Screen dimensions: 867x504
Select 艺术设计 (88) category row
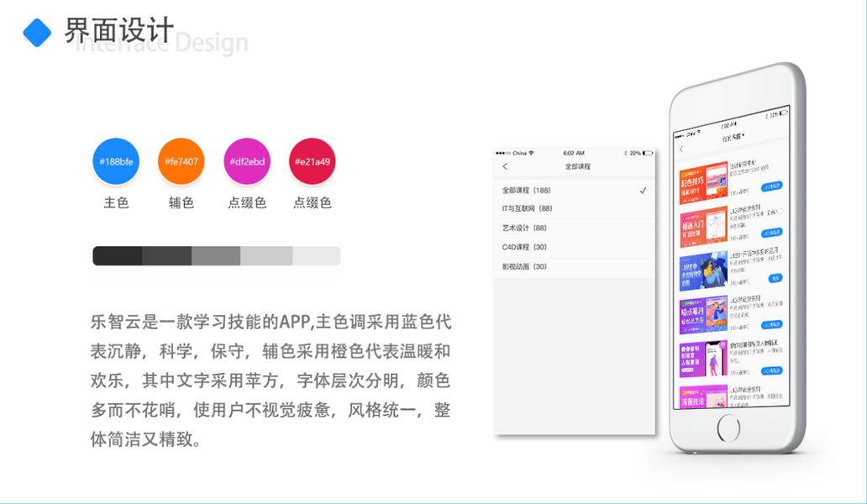[x=574, y=228]
